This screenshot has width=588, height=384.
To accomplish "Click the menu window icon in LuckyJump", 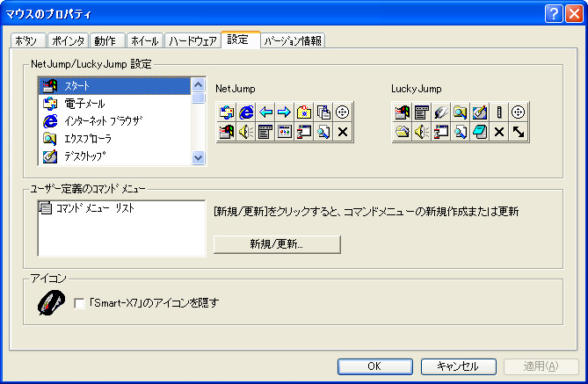I will pos(422,112).
